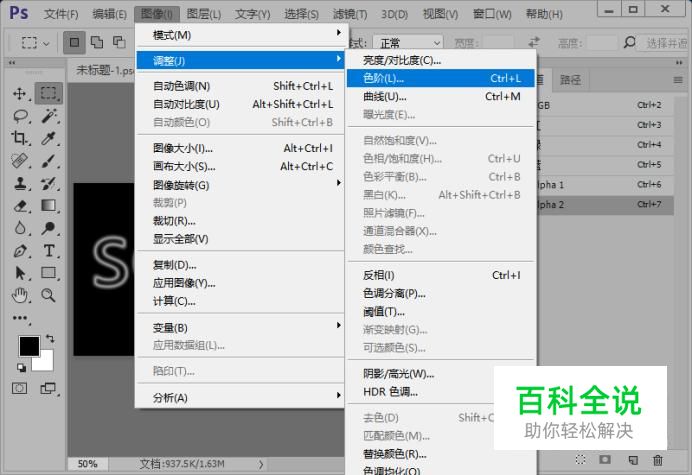Expand the 模式(M) submenu
Viewport: 692px width, 475px height.
pyautogui.click(x=241, y=35)
